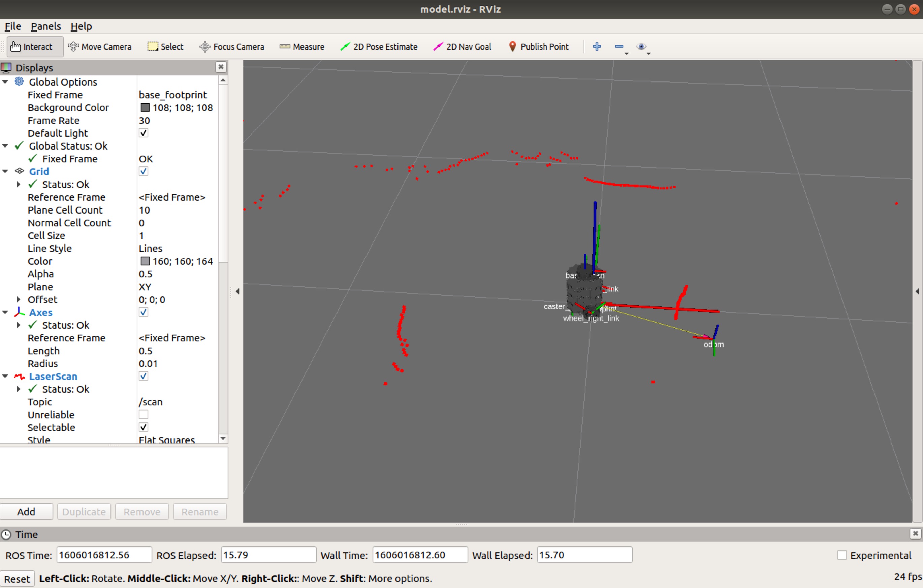Open the eye view options icon
923x588 pixels.
641,47
